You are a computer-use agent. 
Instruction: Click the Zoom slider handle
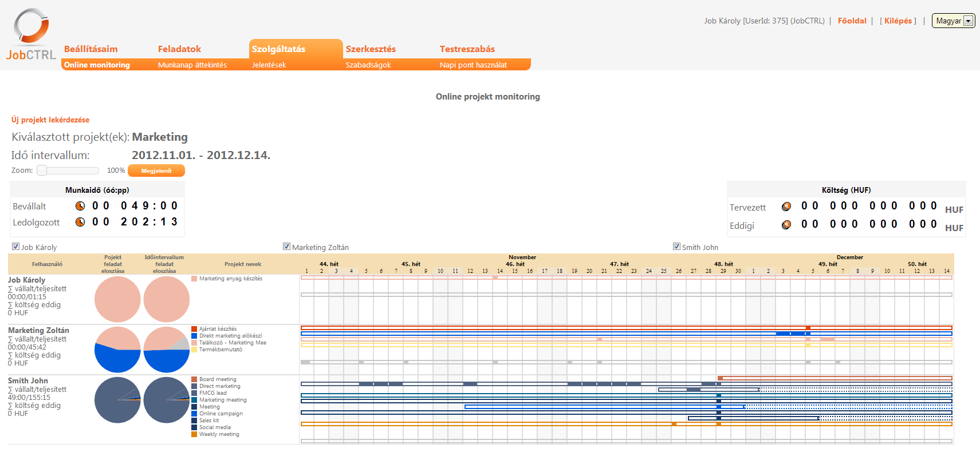pos(42,170)
